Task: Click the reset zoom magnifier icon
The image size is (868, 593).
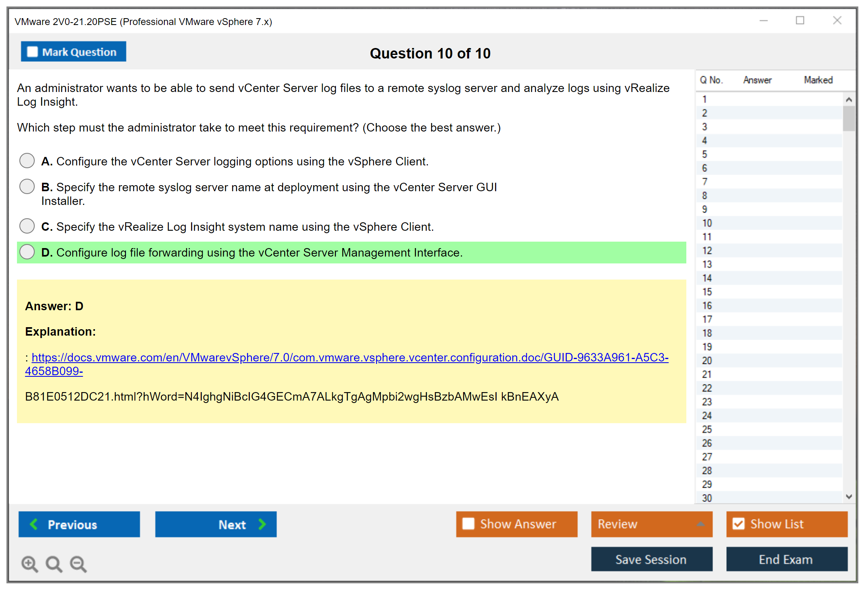Action: pyautogui.click(x=54, y=564)
